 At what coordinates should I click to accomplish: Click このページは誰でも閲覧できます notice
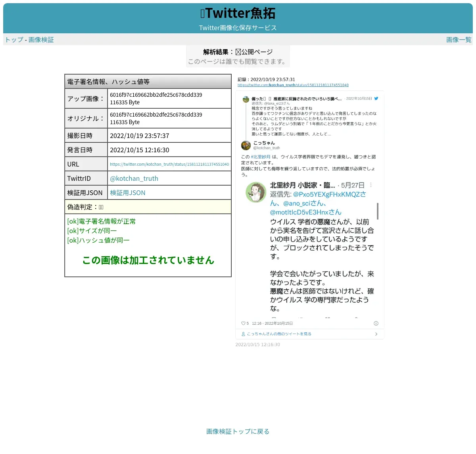coord(238,61)
